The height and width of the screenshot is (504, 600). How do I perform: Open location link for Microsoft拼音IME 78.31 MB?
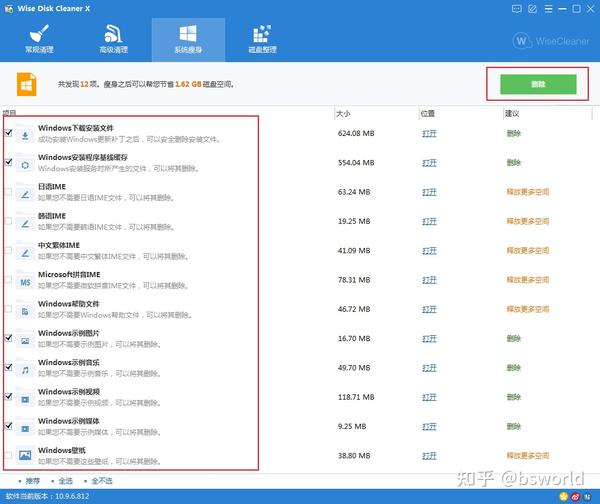click(x=429, y=280)
